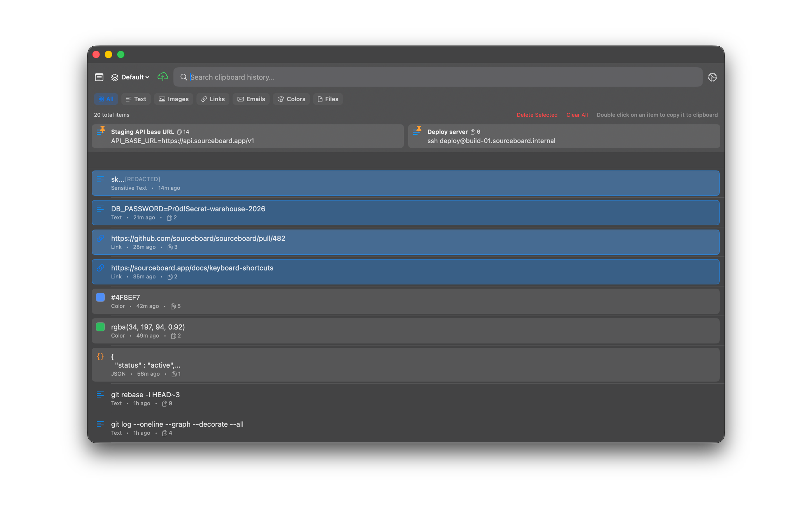Click copy count icon on git log entry

pyautogui.click(x=164, y=433)
